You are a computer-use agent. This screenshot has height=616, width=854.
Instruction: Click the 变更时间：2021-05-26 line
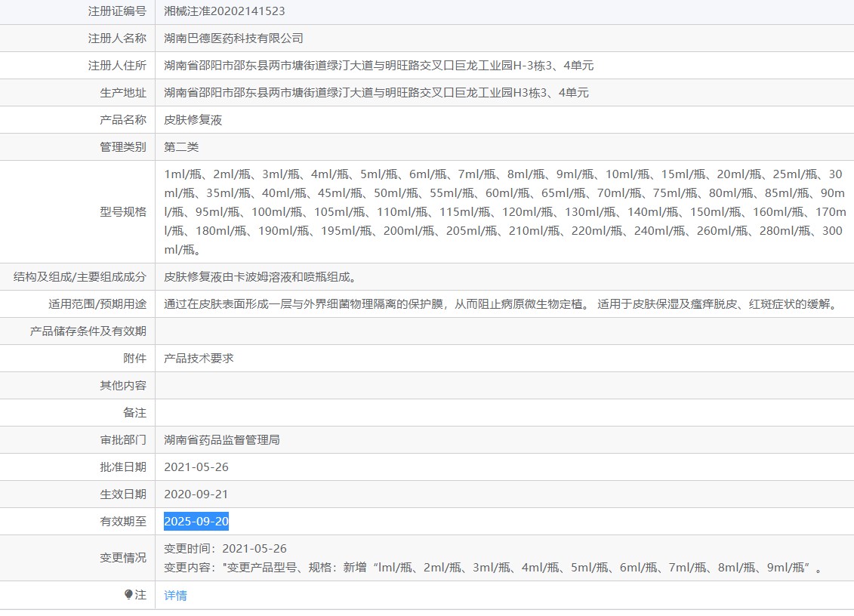point(225,549)
